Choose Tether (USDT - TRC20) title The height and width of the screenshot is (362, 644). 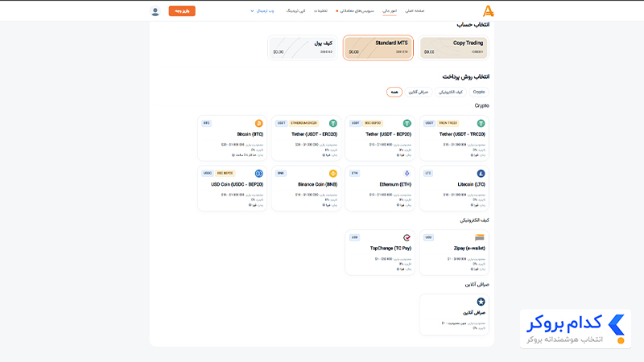[x=462, y=134]
